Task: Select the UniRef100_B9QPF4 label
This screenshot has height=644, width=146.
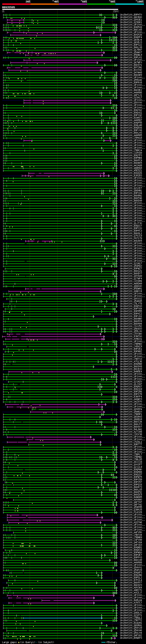Action: tap(131, 37)
